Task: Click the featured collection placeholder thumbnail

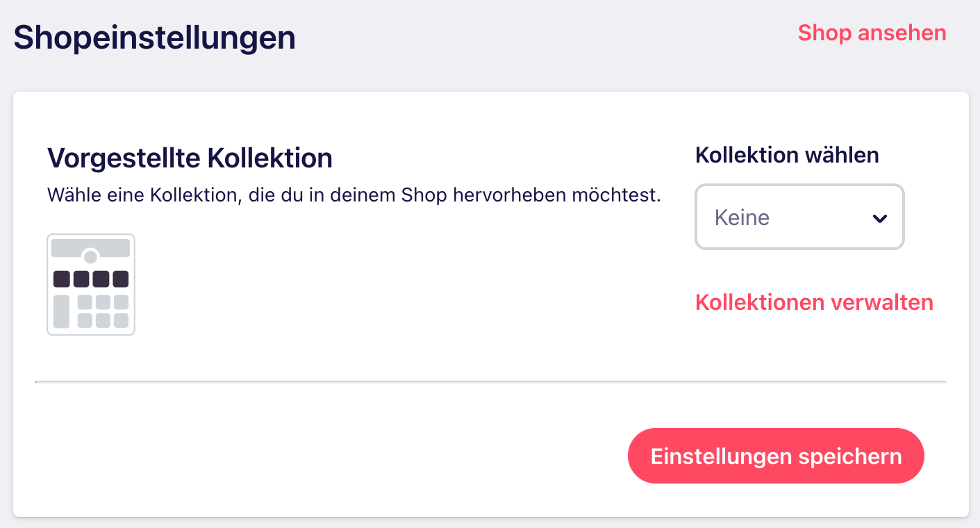Action: [91, 284]
